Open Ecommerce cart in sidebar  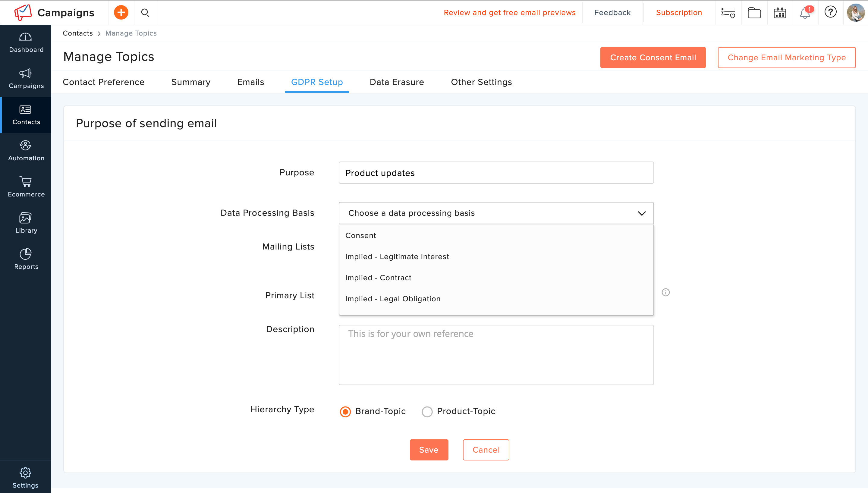tap(26, 187)
